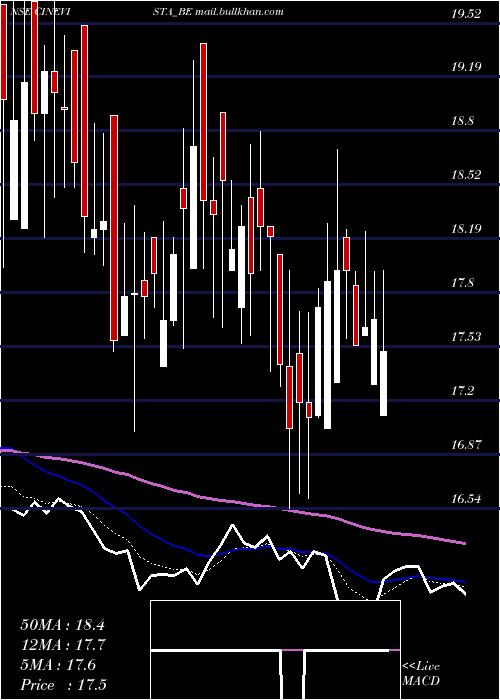Click the MACD histogram box at the bottom
Screen dimensions: 500x700
(x=275, y=650)
